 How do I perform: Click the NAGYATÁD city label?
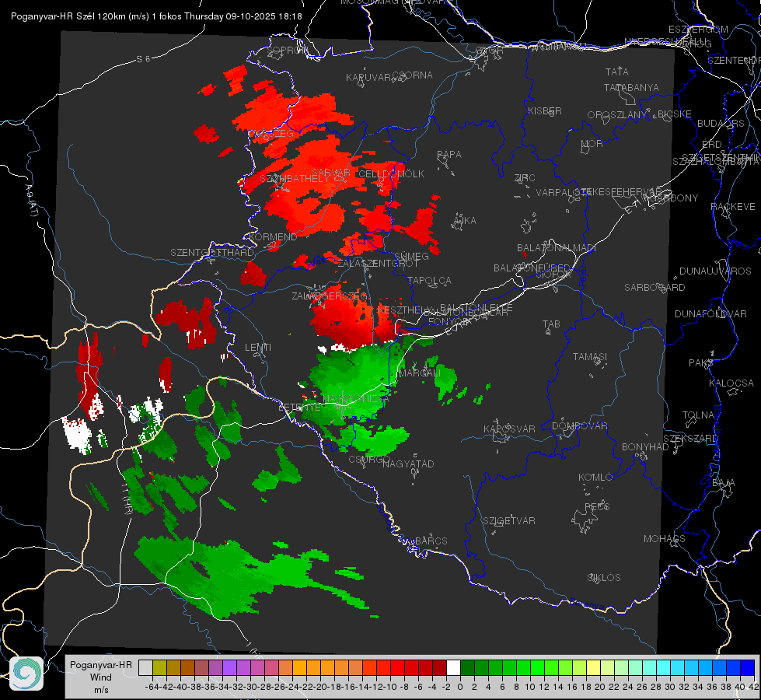pos(408,464)
